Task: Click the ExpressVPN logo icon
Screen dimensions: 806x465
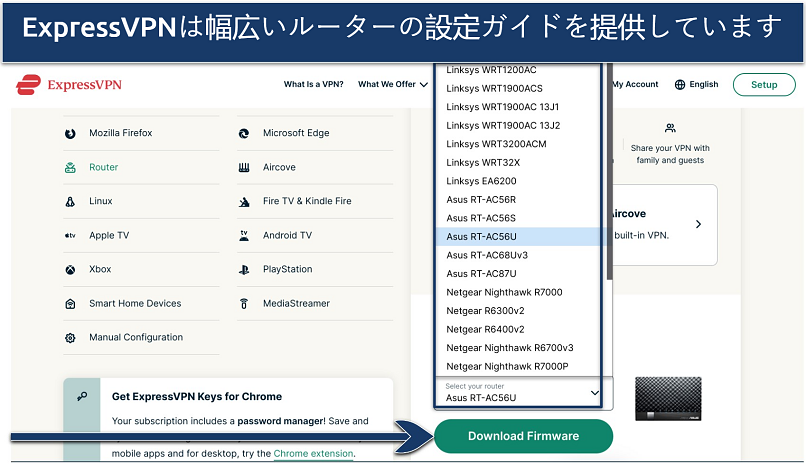Action: (x=27, y=85)
